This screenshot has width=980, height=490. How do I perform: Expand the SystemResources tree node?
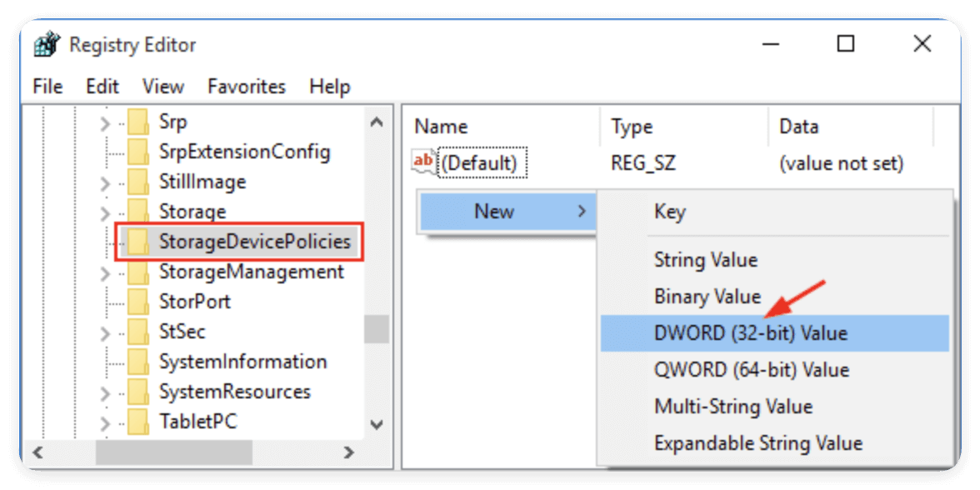[x=104, y=392]
